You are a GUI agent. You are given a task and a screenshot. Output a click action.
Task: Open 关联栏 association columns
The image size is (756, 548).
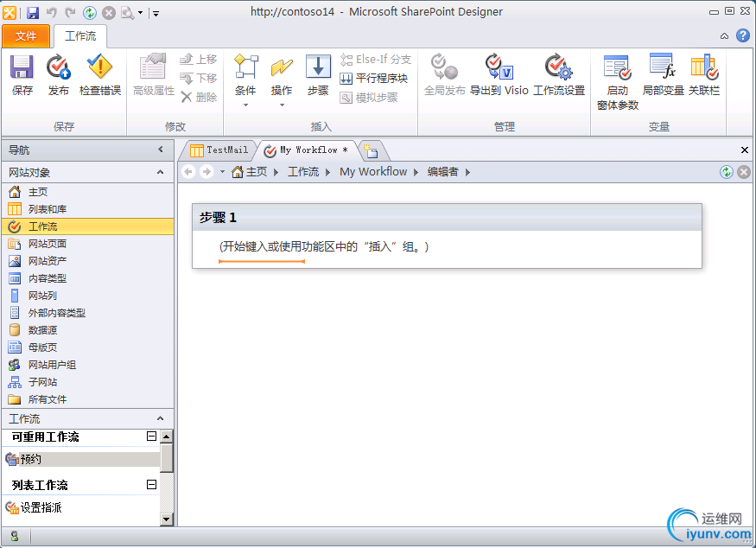point(704,75)
